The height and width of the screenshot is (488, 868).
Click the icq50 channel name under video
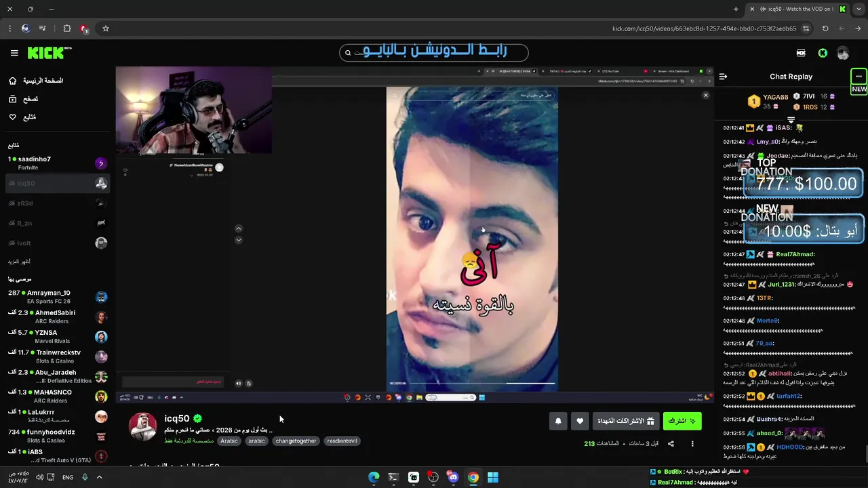[x=177, y=418]
